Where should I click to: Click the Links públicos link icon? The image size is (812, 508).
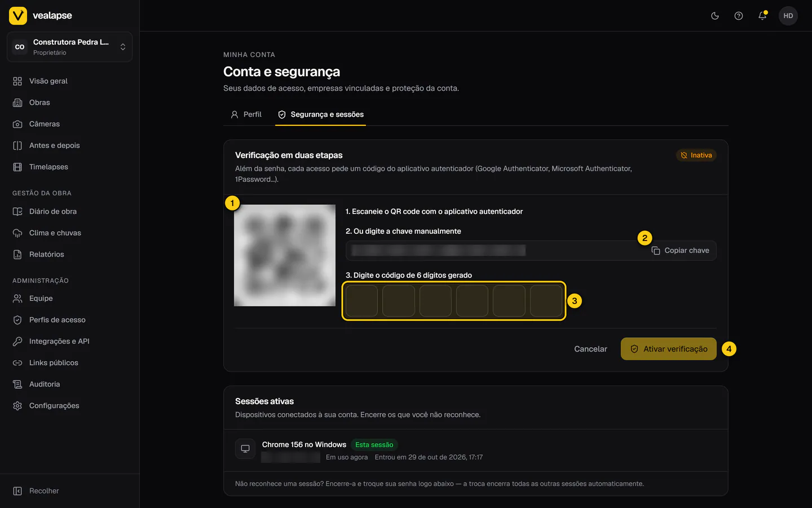tap(17, 363)
